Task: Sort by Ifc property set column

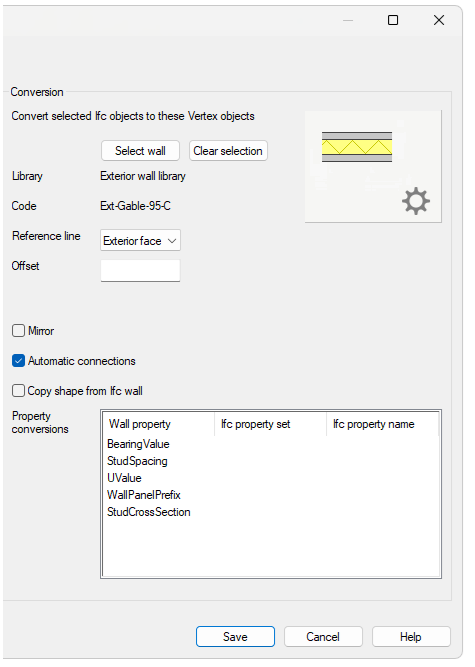Action: [x=270, y=424]
